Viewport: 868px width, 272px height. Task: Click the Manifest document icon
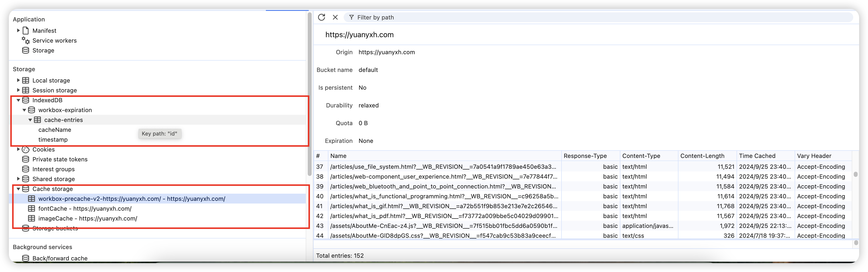pyautogui.click(x=26, y=31)
